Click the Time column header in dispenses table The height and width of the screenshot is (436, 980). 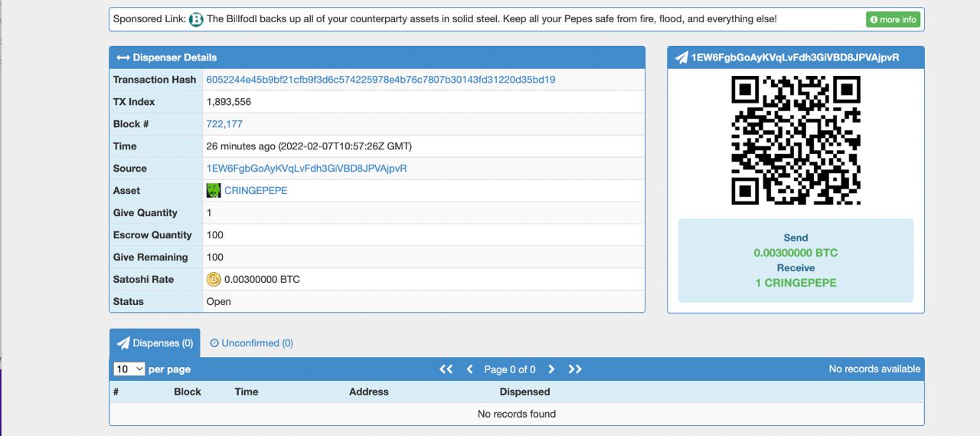247,392
